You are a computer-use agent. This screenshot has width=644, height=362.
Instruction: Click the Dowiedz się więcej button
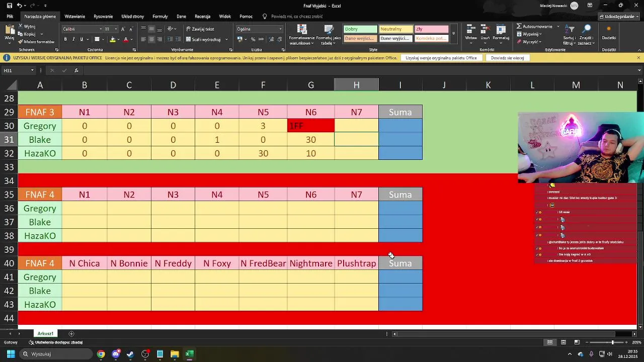(508, 58)
